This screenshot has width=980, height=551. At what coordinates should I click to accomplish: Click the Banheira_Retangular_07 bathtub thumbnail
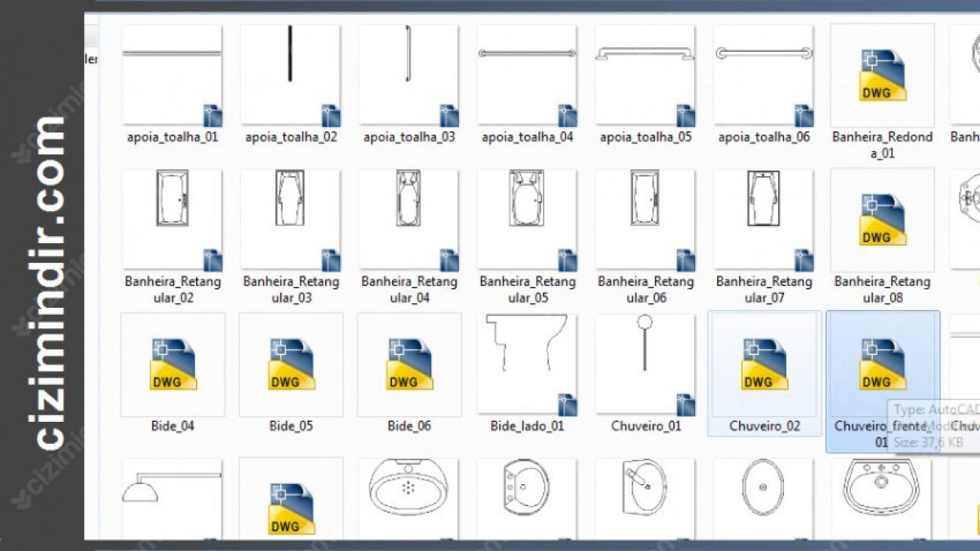point(764,220)
